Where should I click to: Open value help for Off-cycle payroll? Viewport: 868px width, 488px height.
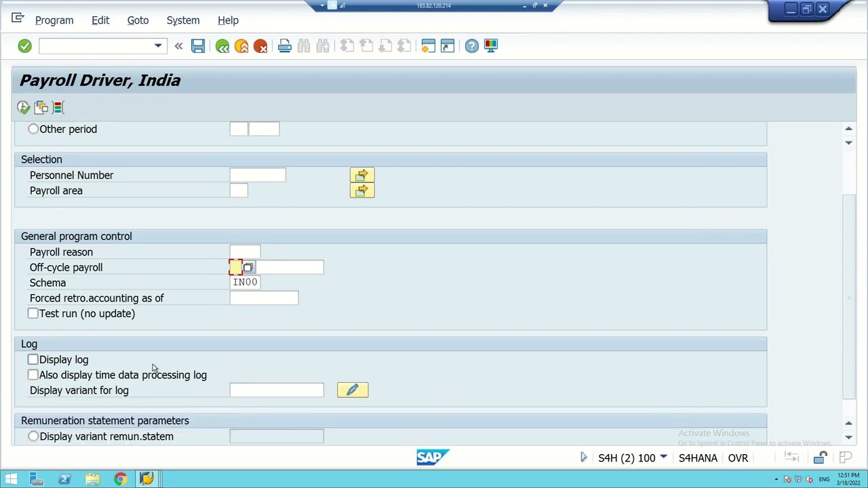pos(248,268)
